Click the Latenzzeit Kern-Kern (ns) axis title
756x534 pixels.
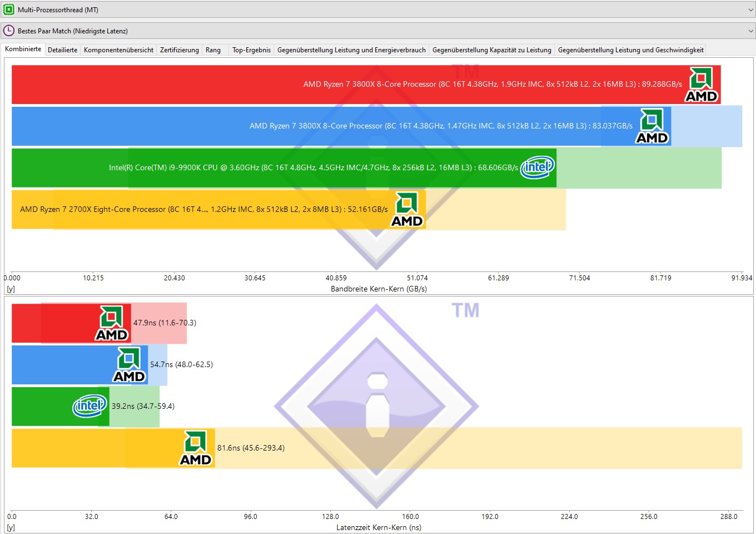pyautogui.click(x=379, y=527)
